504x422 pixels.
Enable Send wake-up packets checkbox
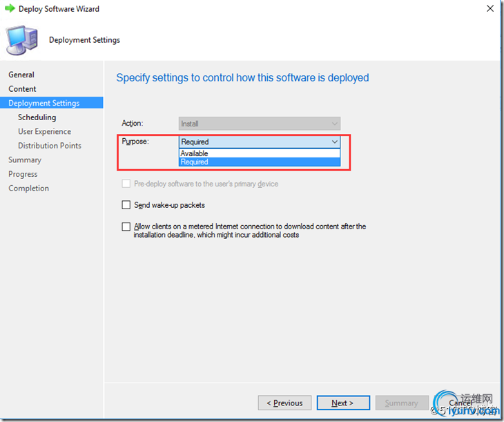126,205
